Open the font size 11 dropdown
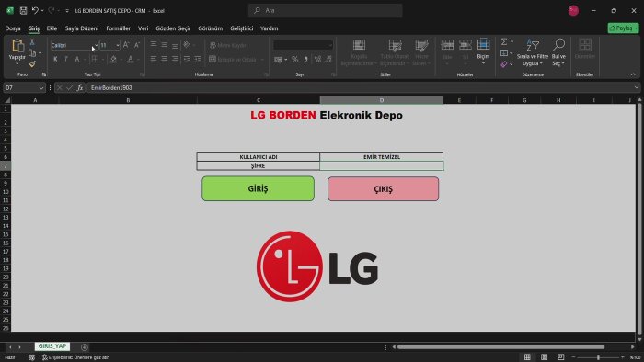The height and width of the screenshot is (362, 644). coord(118,46)
